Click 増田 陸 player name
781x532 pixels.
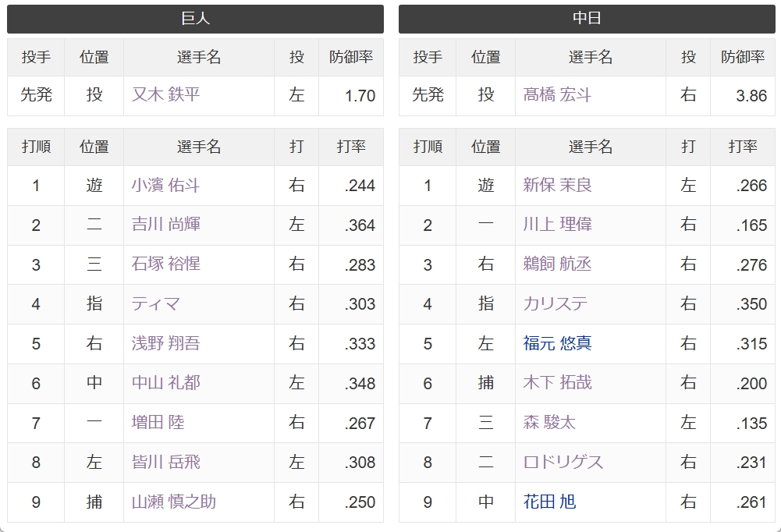pyautogui.click(x=158, y=422)
